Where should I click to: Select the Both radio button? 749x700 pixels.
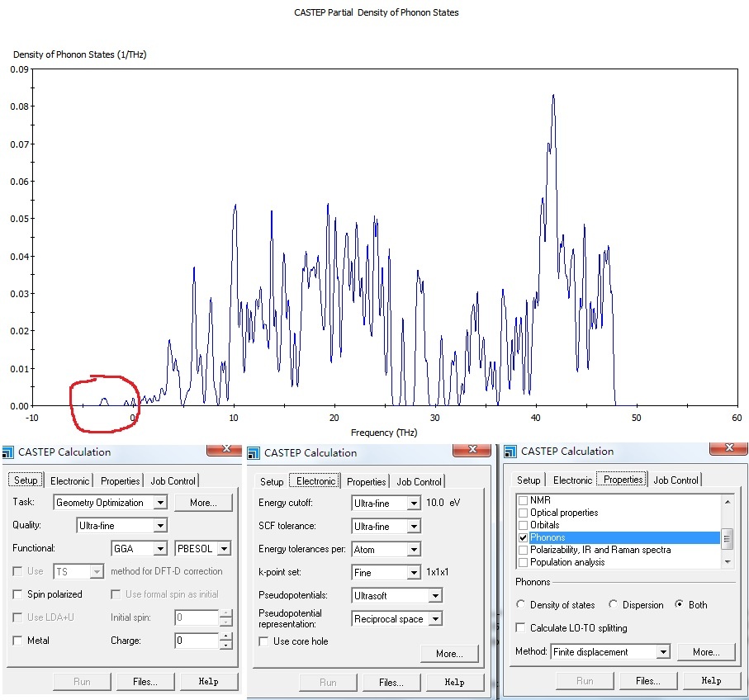(x=679, y=604)
